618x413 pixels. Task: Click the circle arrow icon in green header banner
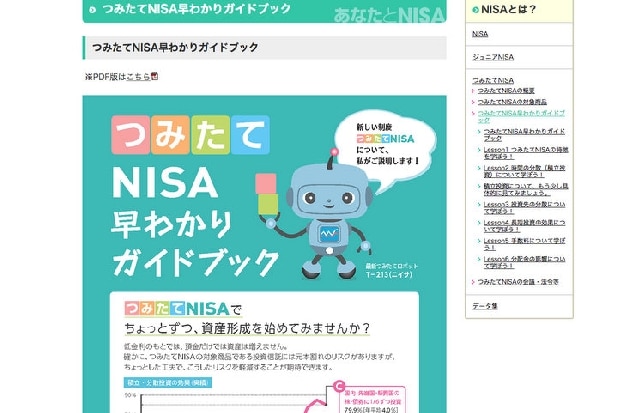tap(93, 9)
